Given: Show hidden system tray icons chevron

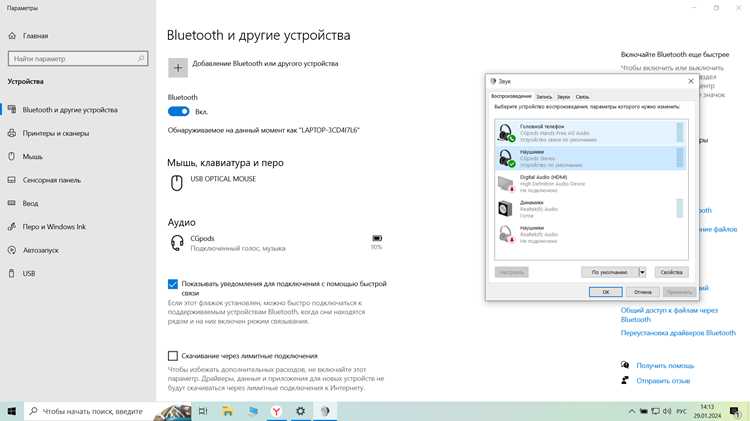Looking at the screenshot, I should coord(632,411).
